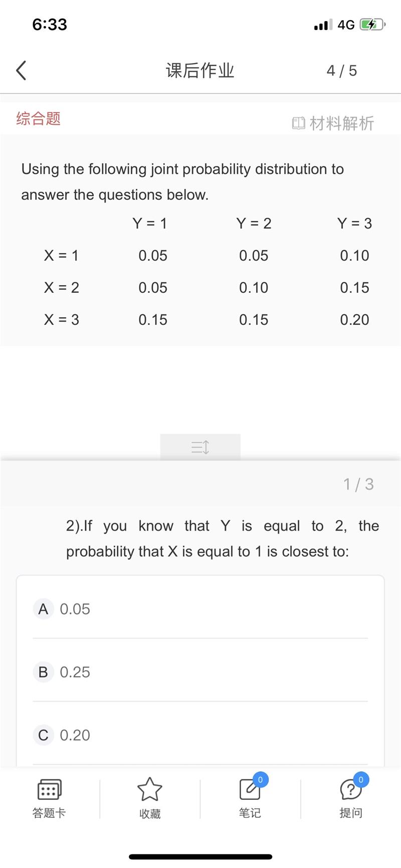
Task: Tap the home indicator bar
Action: pyautogui.click(x=200, y=857)
